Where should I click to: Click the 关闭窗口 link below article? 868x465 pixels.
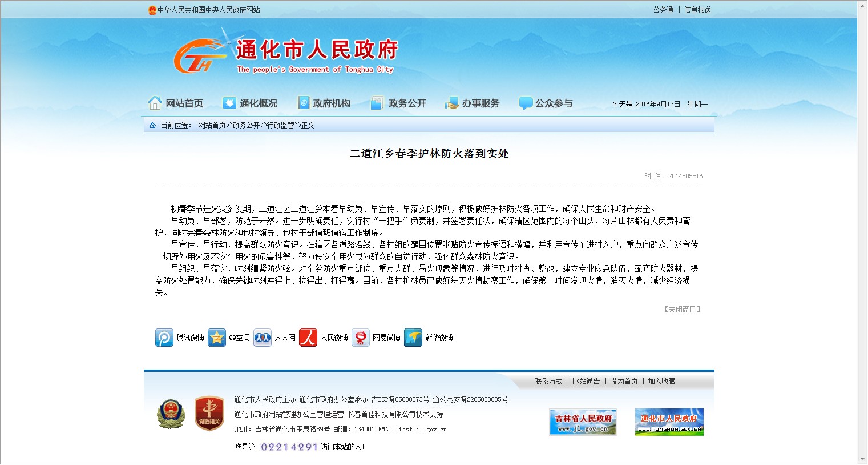pyautogui.click(x=682, y=309)
